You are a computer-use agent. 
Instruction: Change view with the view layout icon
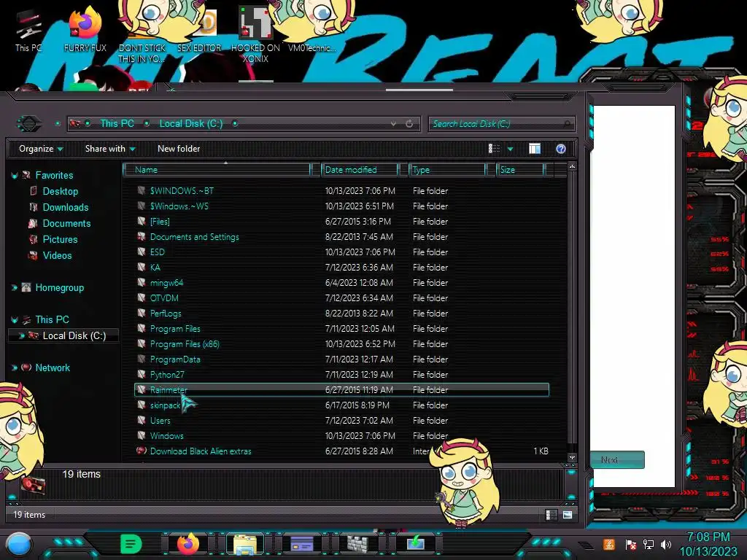[x=494, y=149]
